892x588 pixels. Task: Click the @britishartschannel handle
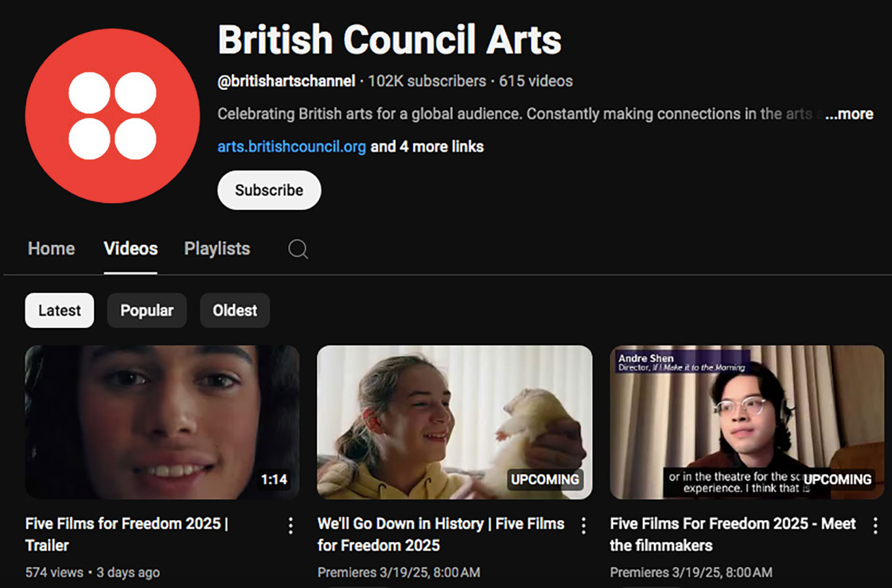pos(286,81)
